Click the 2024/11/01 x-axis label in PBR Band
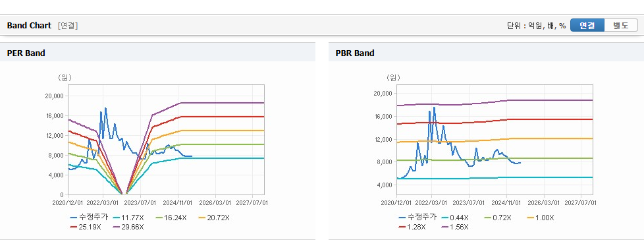The height and width of the screenshot is (240, 644). pos(506,202)
